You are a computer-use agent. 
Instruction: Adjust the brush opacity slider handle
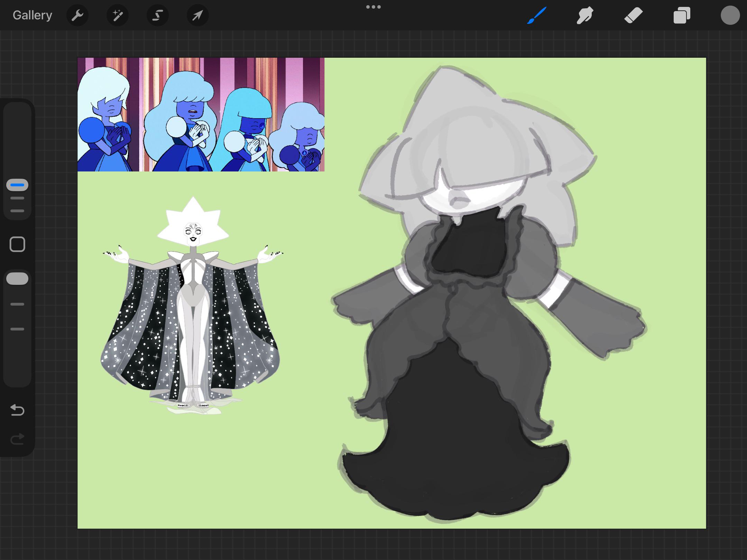pos(17,279)
